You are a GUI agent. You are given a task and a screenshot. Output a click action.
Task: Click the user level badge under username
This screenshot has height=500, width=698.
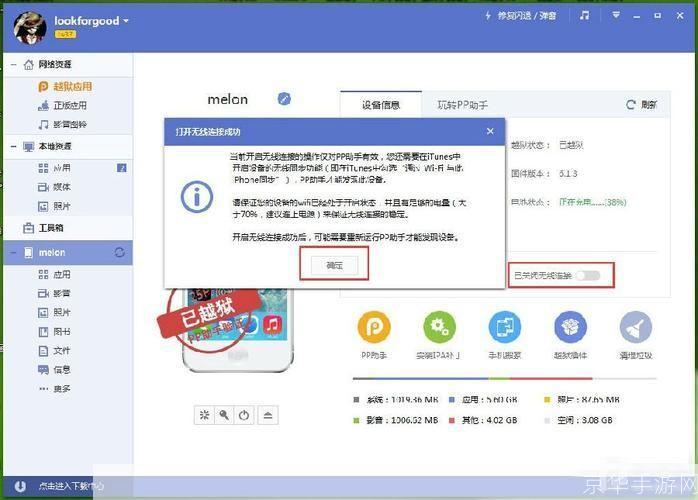pos(65,34)
